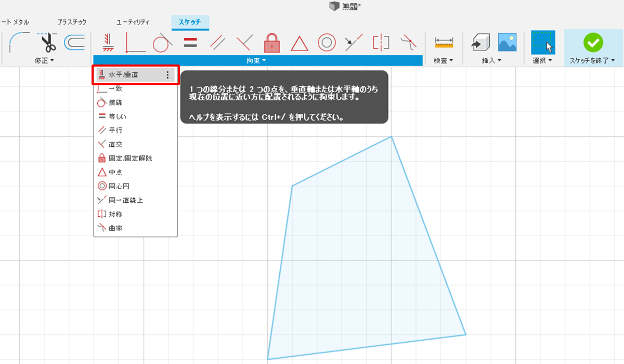Click the Fillet tool icon

(x=20, y=43)
